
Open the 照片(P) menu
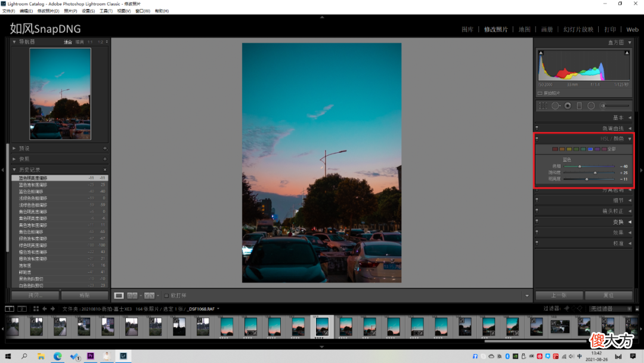pos(70,11)
